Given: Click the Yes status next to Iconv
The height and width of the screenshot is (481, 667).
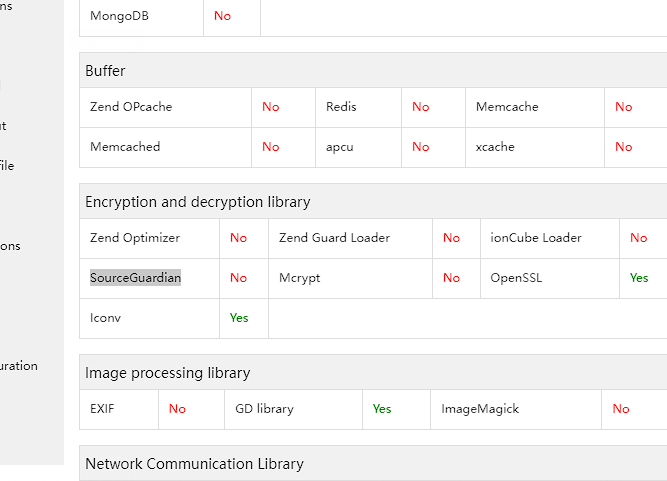Looking at the screenshot, I should [x=239, y=318].
